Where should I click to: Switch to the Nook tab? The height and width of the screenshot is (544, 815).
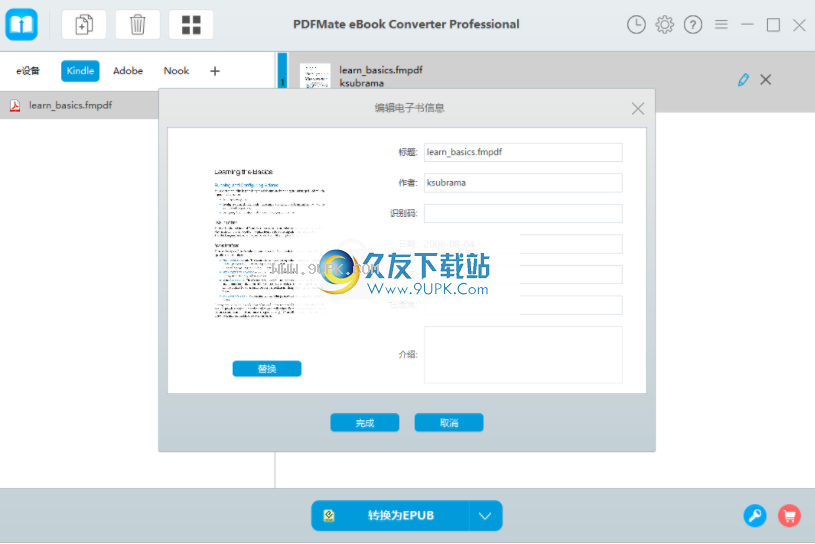point(176,71)
